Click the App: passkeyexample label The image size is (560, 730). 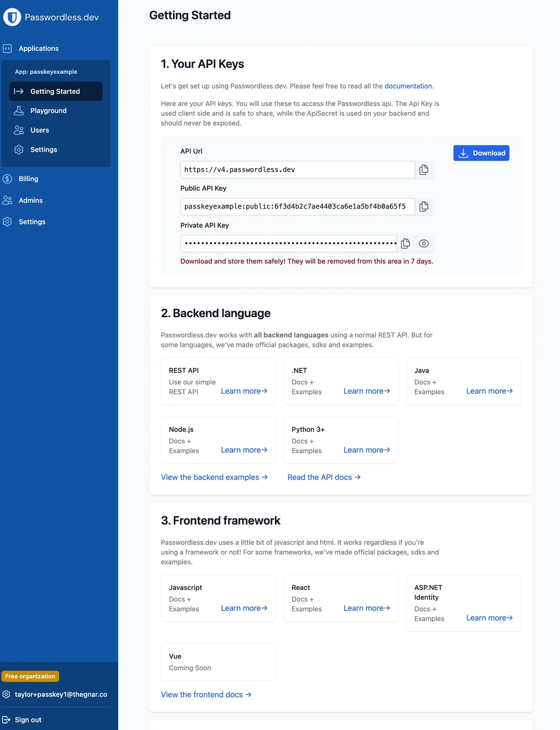[x=46, y=72]
